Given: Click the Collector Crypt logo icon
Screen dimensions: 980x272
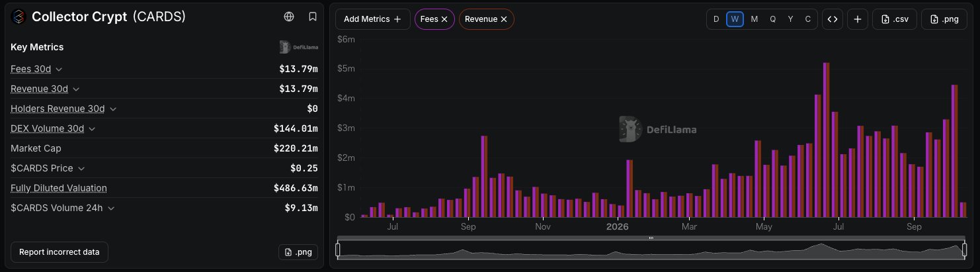Looking at the screenshot, I should (18, 17).
